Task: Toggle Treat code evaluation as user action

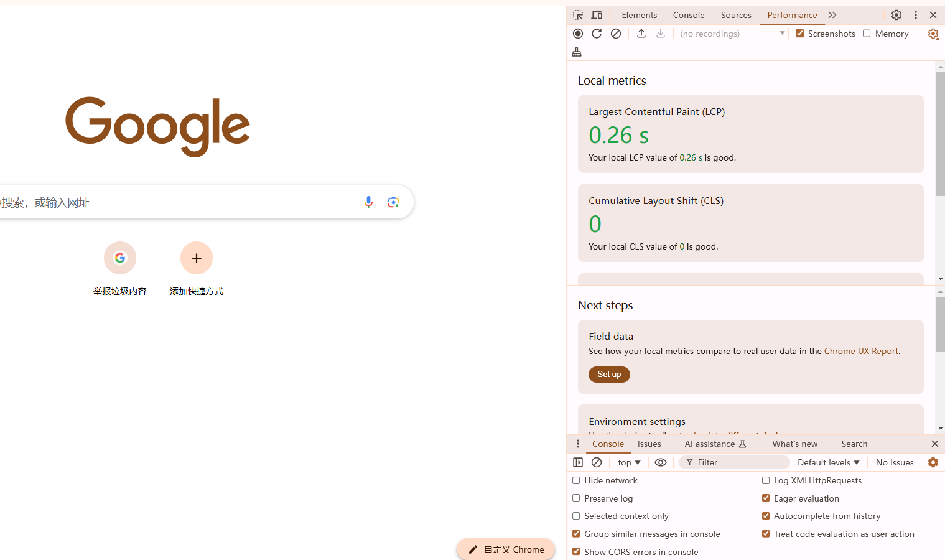Action: 766,534
